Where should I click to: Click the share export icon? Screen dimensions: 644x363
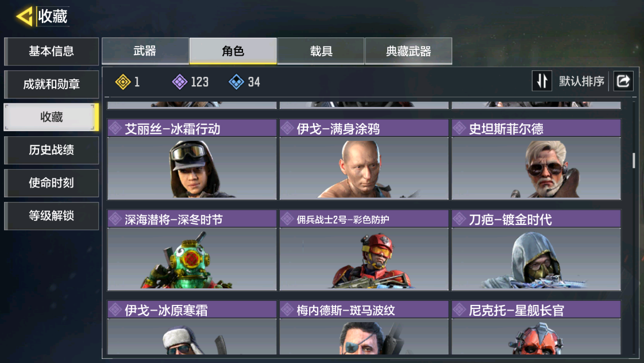point(623,81)
